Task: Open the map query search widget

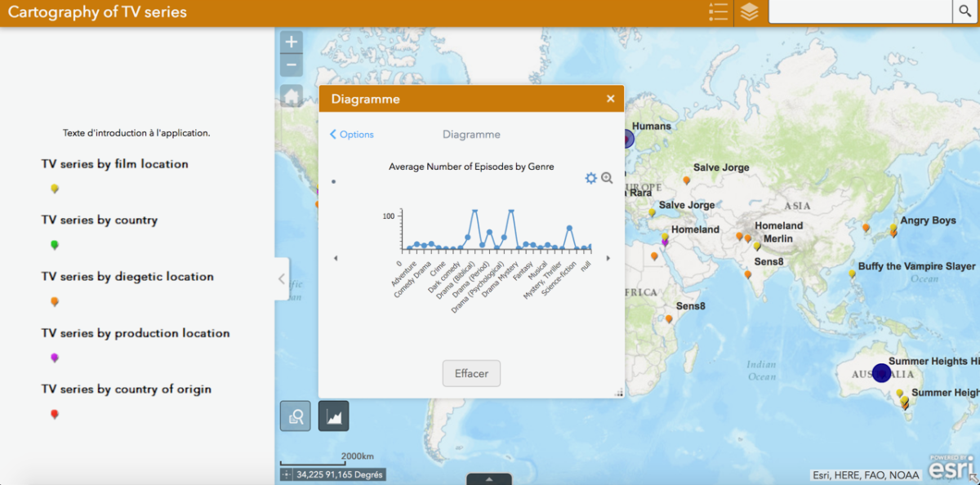Action: coord(295,416)
